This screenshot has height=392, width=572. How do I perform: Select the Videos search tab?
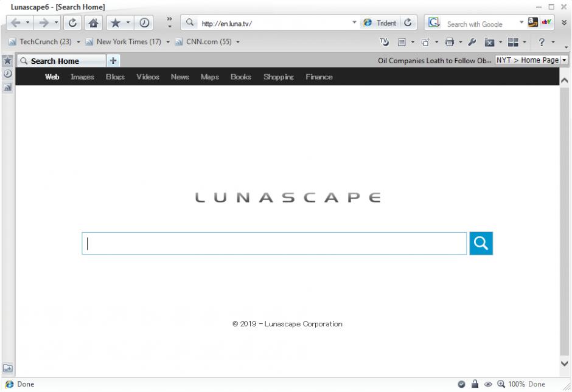[x=148, y=77]
